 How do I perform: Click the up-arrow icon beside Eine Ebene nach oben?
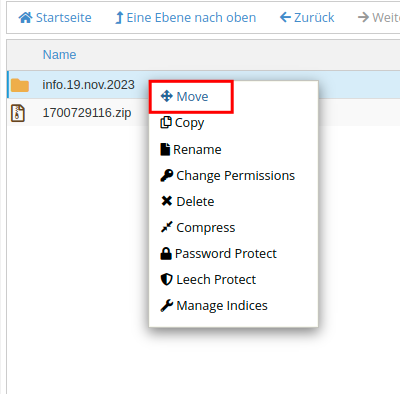click(119, 18)
